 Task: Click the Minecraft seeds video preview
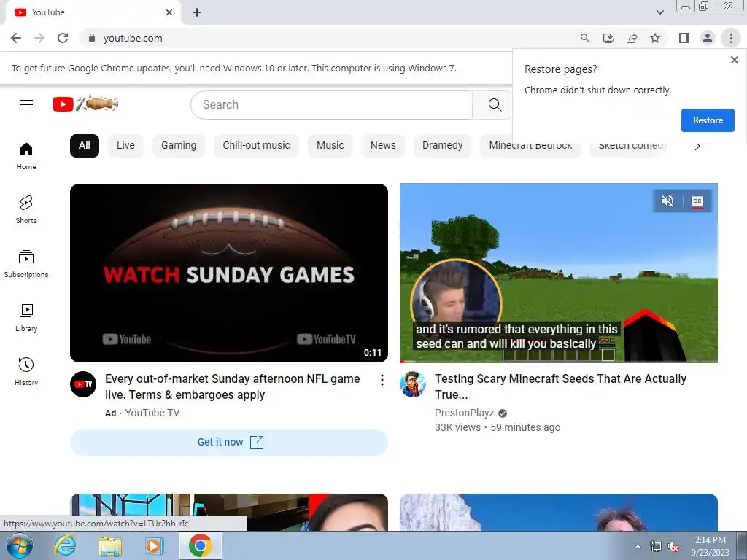(x=558, y=273)
